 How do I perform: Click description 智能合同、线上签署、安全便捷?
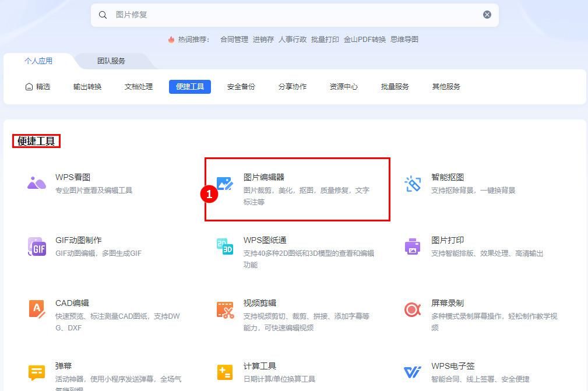(480, 379)
